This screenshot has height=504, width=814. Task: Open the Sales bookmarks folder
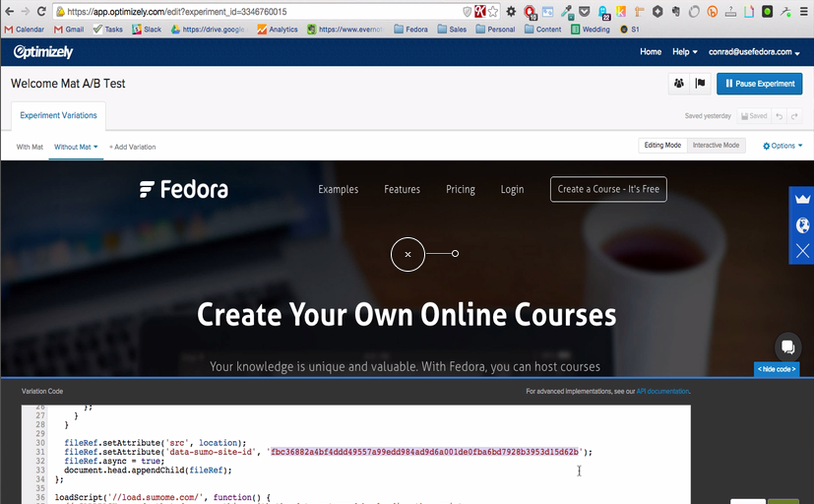tap(452, 30)
